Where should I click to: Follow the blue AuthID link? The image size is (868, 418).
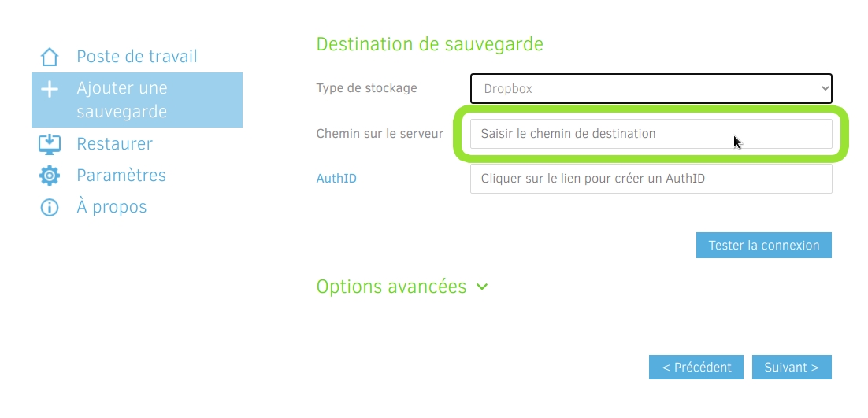click(336, 179)
